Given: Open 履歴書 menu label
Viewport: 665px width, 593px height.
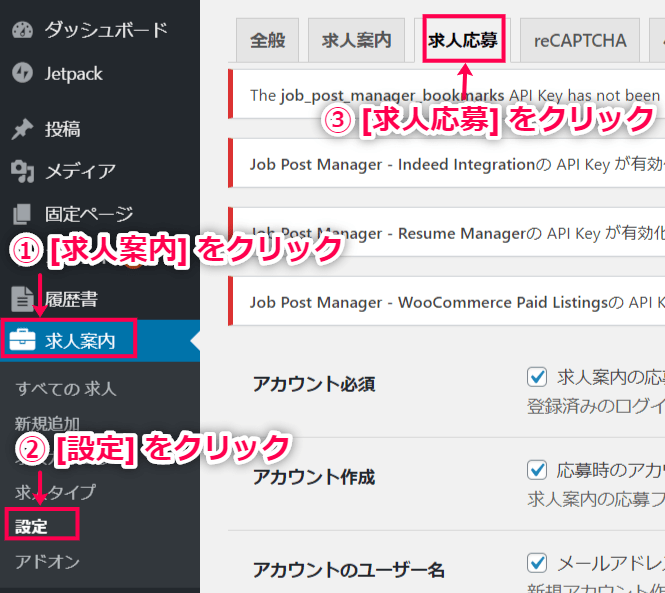Looking at the screenshot, I should click(x=71, y=299).
